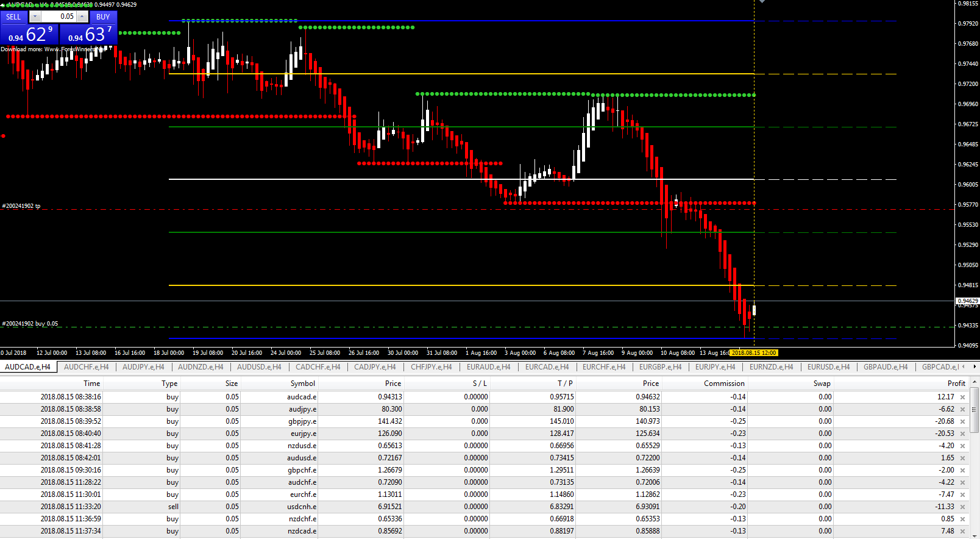Increase trade volume with the up arrow
980x539 pixels.
click(x=82, y=17)
